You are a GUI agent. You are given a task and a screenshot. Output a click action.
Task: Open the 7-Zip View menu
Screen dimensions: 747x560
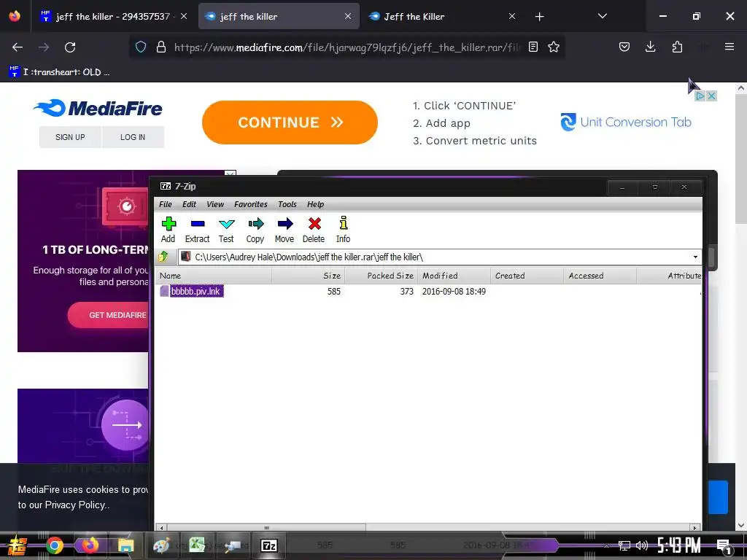coord(215,204)
